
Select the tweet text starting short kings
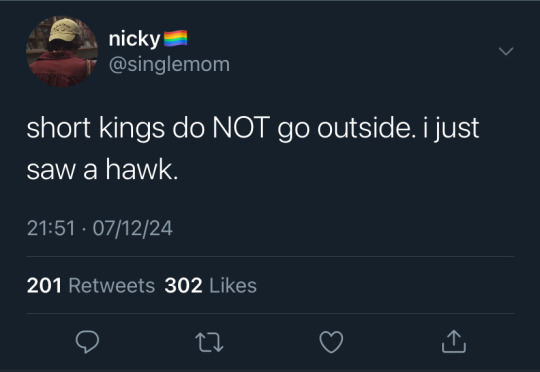[x=253, y=148]
